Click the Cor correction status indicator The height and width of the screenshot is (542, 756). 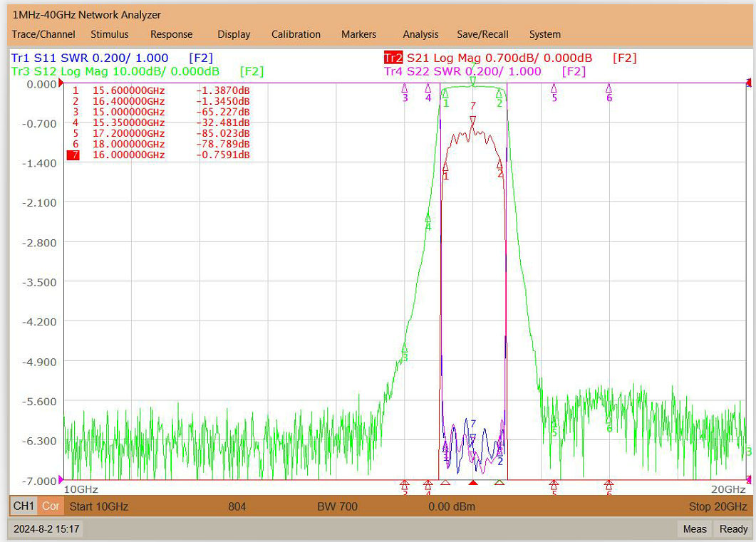point(50,506)
